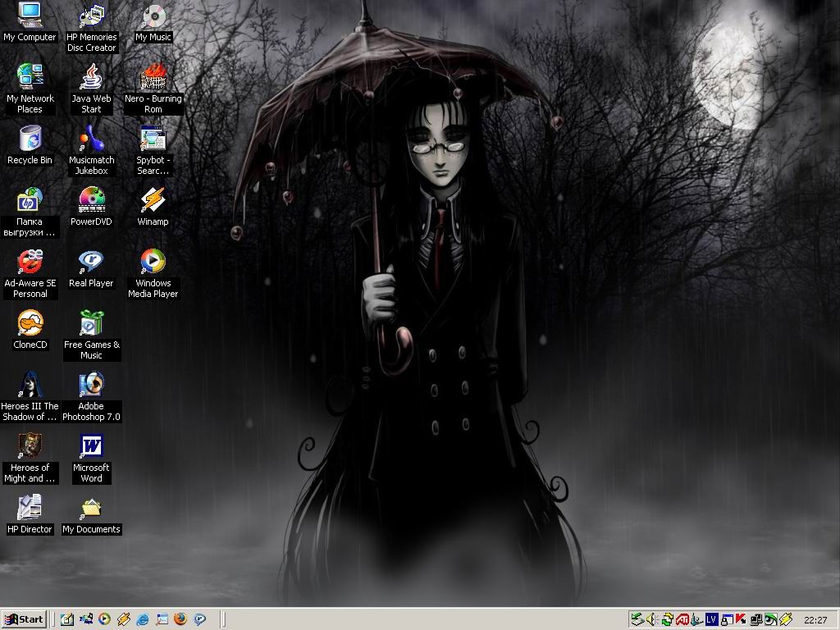840x630 pixels.
Task: Select the Recycle Bin icon
Action: tap(30, 145)
